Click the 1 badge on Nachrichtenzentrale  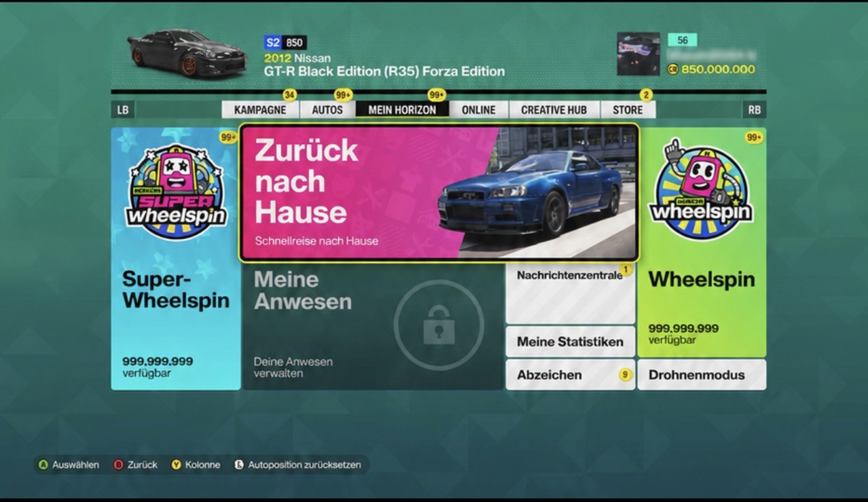[x=626, y=270]
